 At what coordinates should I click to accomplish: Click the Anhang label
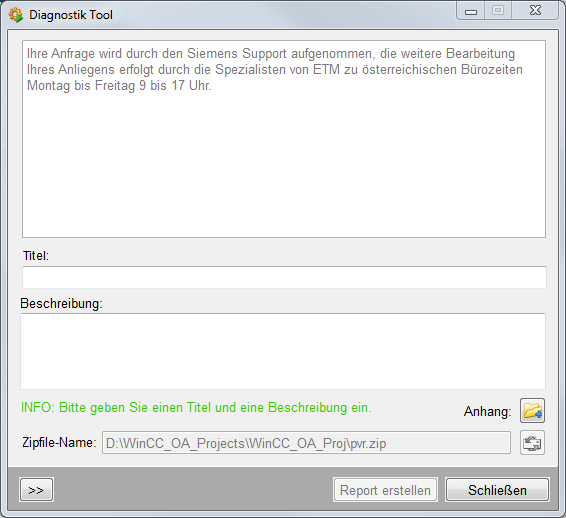click(x=487, y=411)
